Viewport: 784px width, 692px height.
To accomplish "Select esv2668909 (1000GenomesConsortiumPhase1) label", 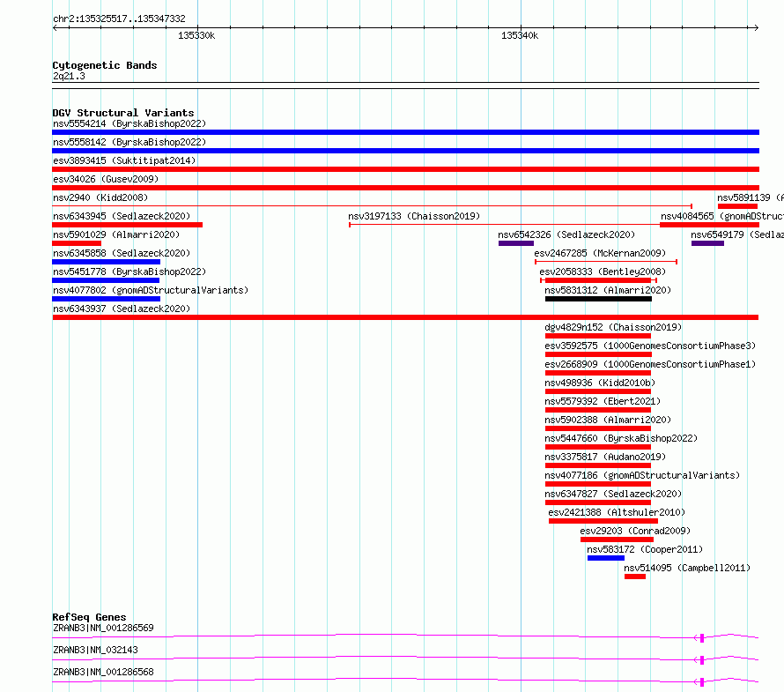I will [650, 364].
